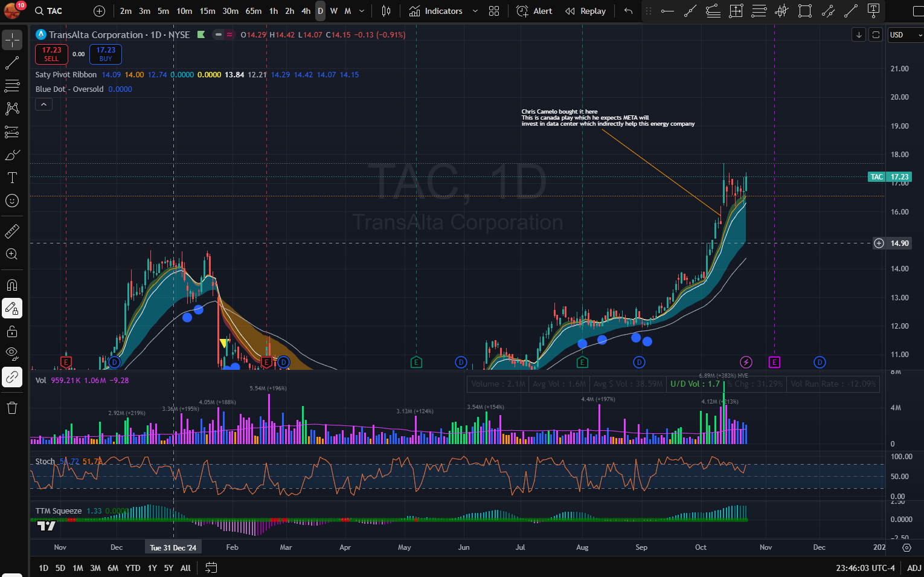Add symbol with compare plus button
924x577 pixels.
pyautogui.click(x=100, y=11)
